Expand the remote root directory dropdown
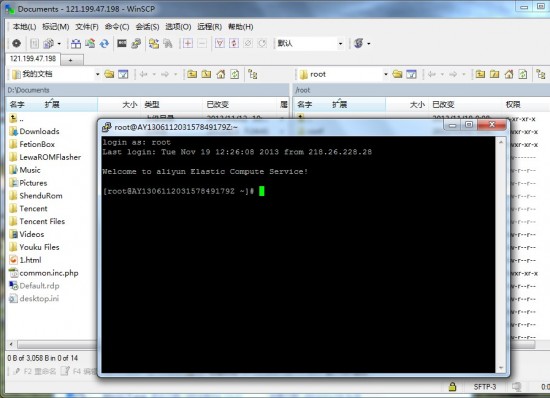Viewport: 550px width, 398px height. 385,74
